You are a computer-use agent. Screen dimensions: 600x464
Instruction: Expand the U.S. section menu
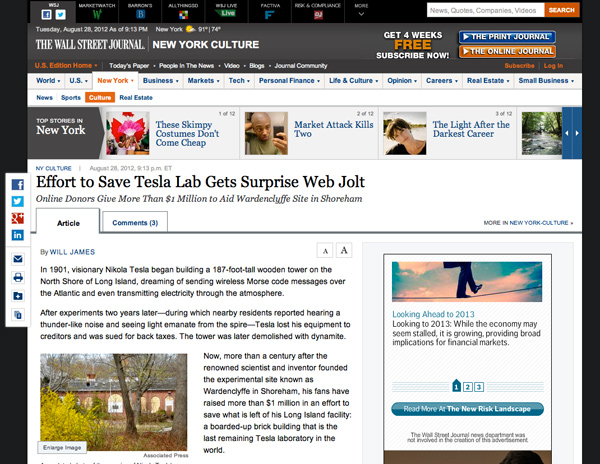click(x=78, y=81)
